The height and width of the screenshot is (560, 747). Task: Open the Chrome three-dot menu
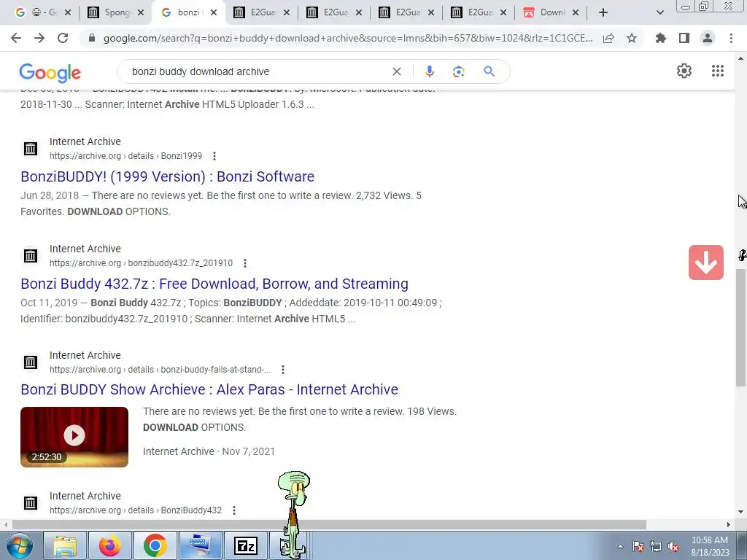click(x=731, y=38)
